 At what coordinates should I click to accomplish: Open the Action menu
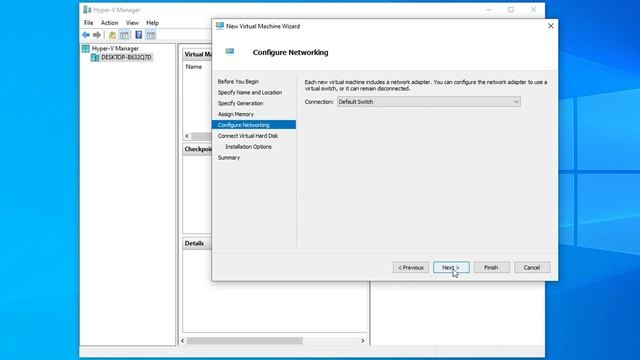point(109,23)
